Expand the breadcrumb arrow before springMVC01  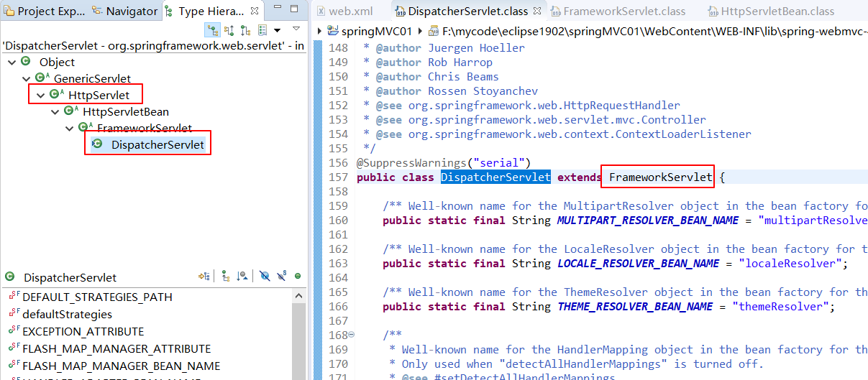pyautogui.click(x=320, y=32)
